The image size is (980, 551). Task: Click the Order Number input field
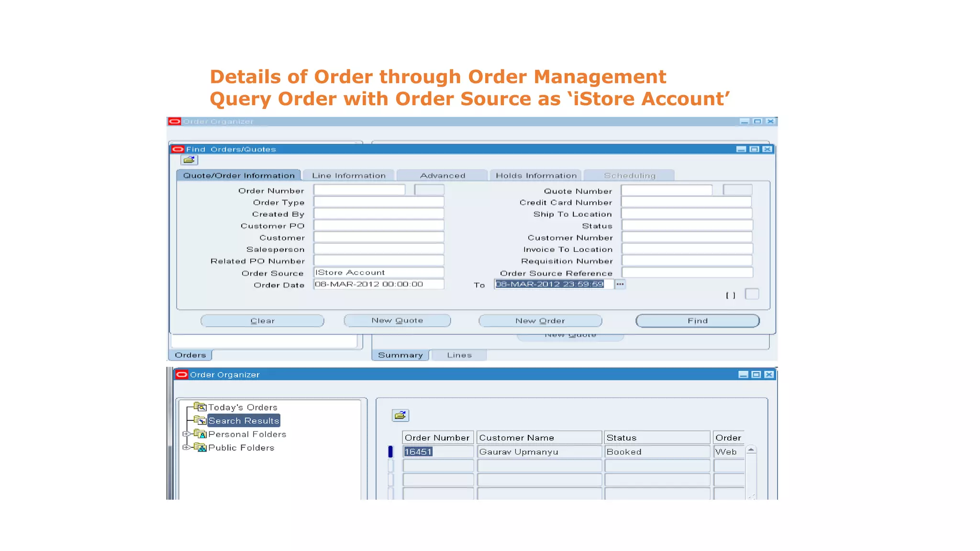(x=359, y=190)
